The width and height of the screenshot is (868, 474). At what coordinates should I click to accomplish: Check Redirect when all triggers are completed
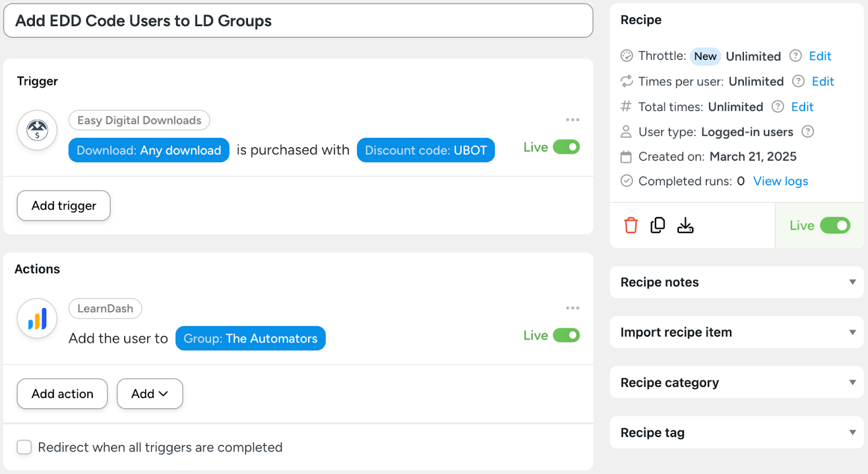24,447
